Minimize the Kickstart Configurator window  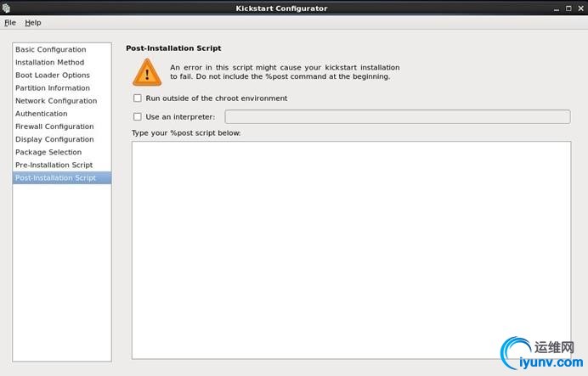tap(557, 8)
